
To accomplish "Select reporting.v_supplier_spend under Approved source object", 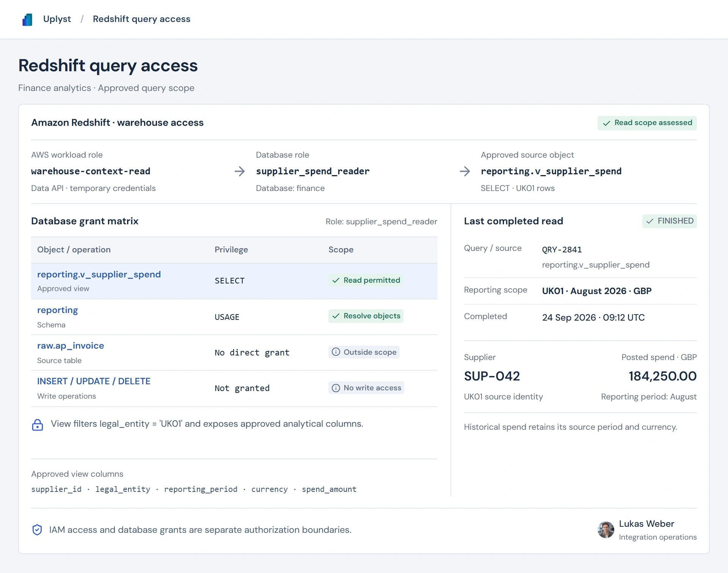I will click(x=551, y=171).
